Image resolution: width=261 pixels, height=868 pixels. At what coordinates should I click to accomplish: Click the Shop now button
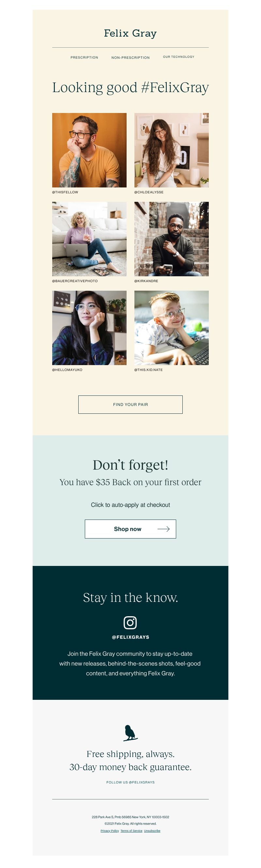point(130,529)
